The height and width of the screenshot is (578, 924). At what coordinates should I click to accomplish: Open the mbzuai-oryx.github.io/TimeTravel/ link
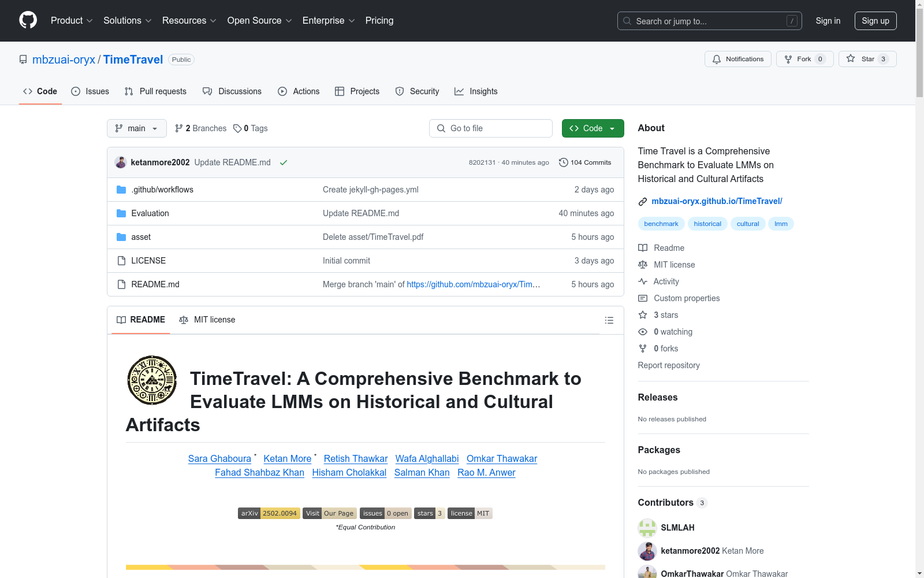click(717, 201)
